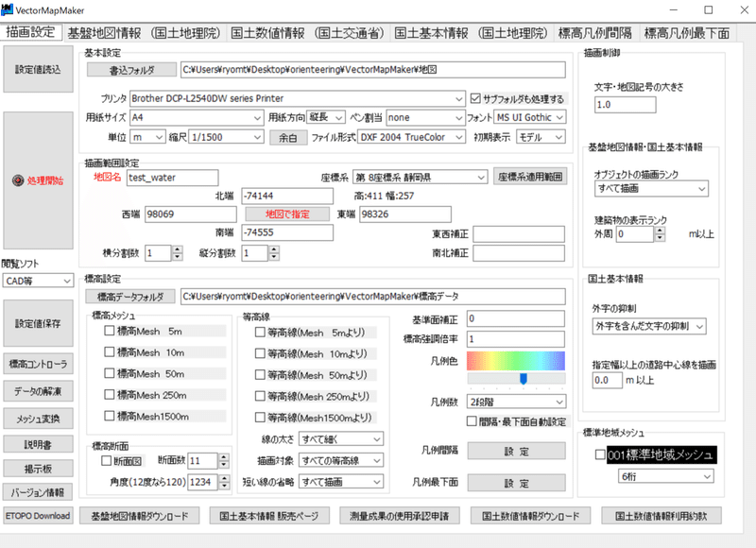The height and width of the screenshot is (548, 756).
Task: Click 設定値読込 button
Action: pyautogui.click(x=38, y=69)
